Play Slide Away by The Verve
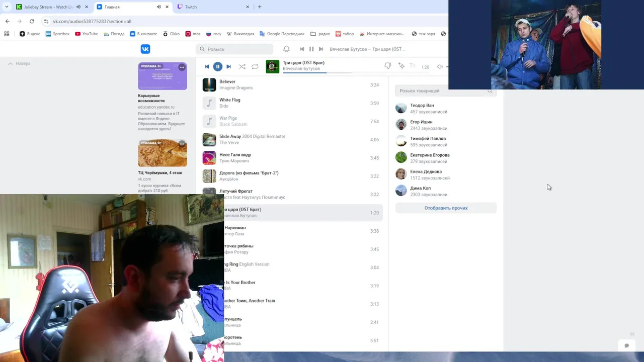The width and height of the screenshot is (644, 362). pos(292,139)
